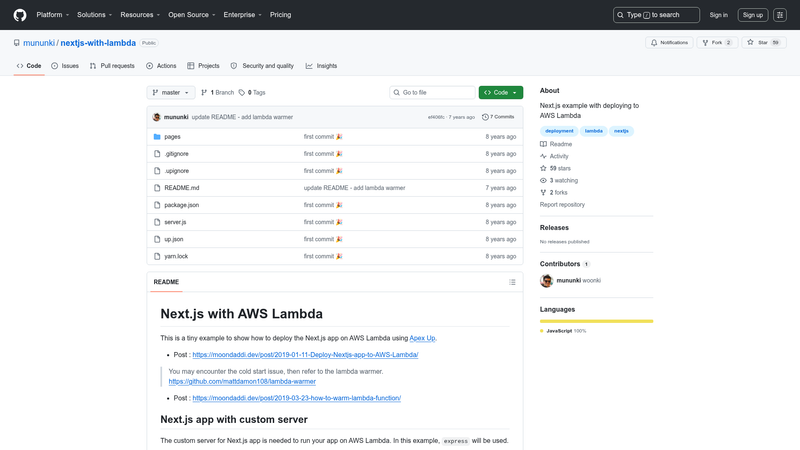This screenshot has width=800, height=450.
Task: Open the 0 Tags link
Action: 252,92
